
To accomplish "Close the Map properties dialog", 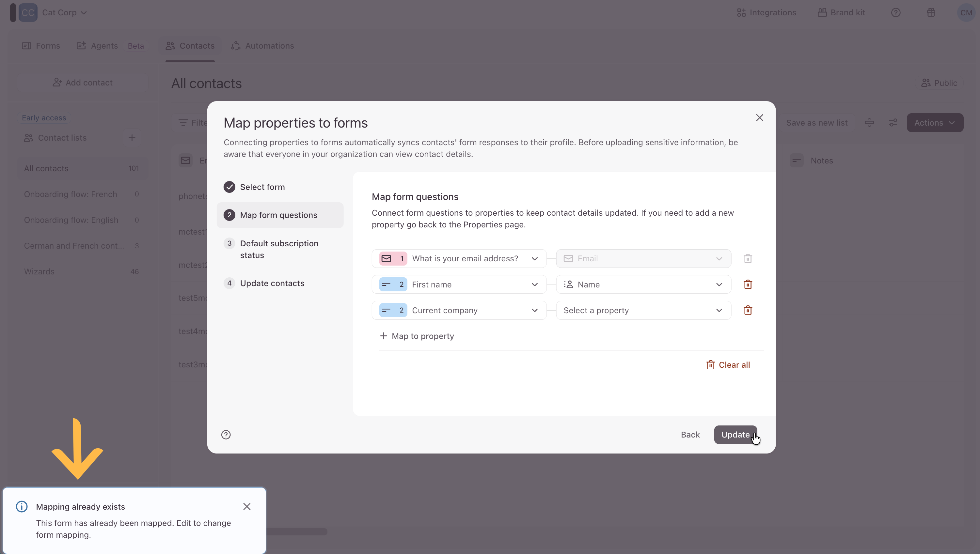I will pos(759,117).
